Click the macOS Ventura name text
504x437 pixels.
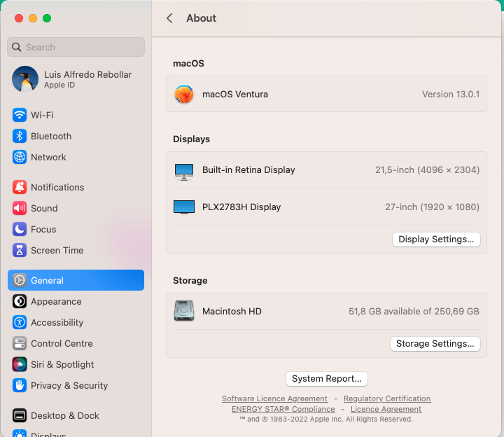click(235, 95)
